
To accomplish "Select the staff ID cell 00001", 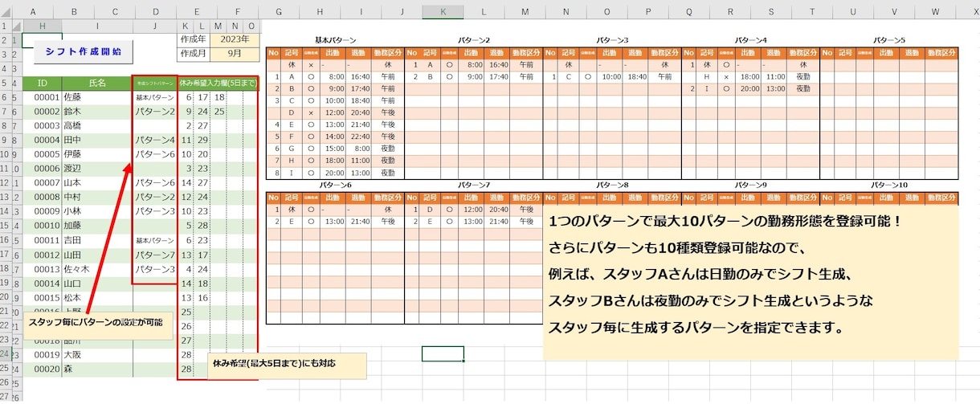I will coord(42,97).
